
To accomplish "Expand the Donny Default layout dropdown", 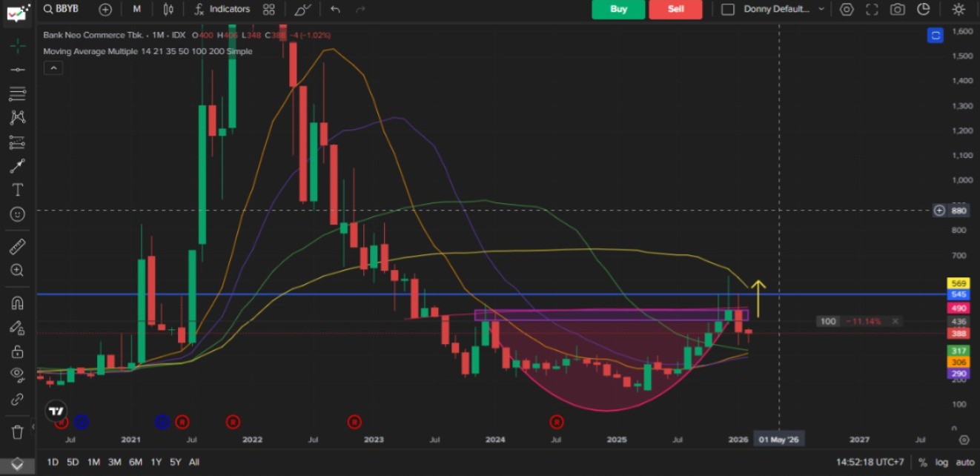I will click(x=784, y=9).
